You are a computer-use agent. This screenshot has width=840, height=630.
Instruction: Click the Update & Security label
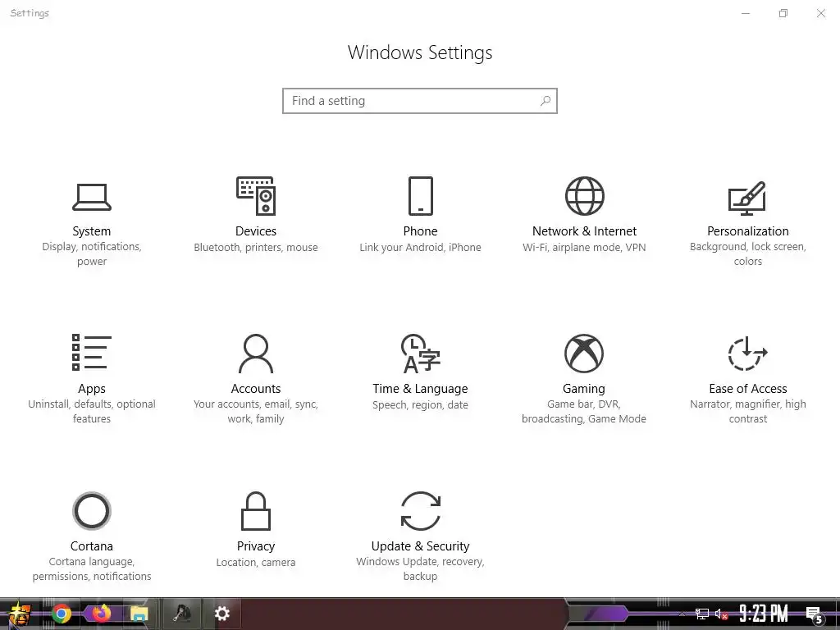[x=421, y=546]
